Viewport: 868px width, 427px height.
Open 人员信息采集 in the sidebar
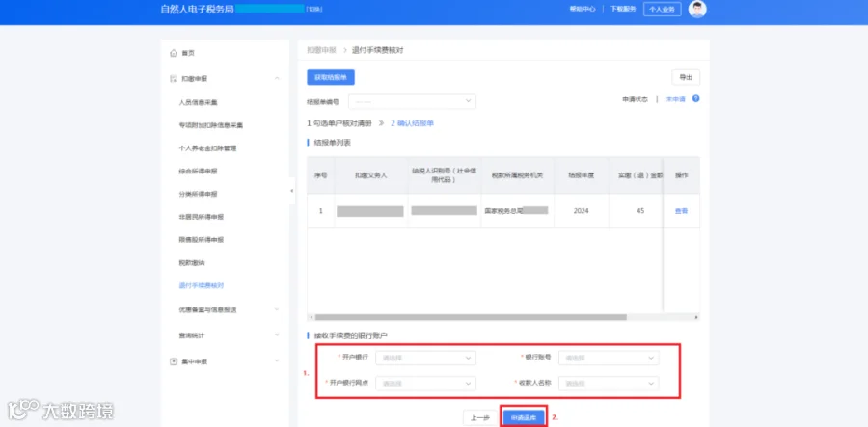pyautogui.click(x=198, y=103)
